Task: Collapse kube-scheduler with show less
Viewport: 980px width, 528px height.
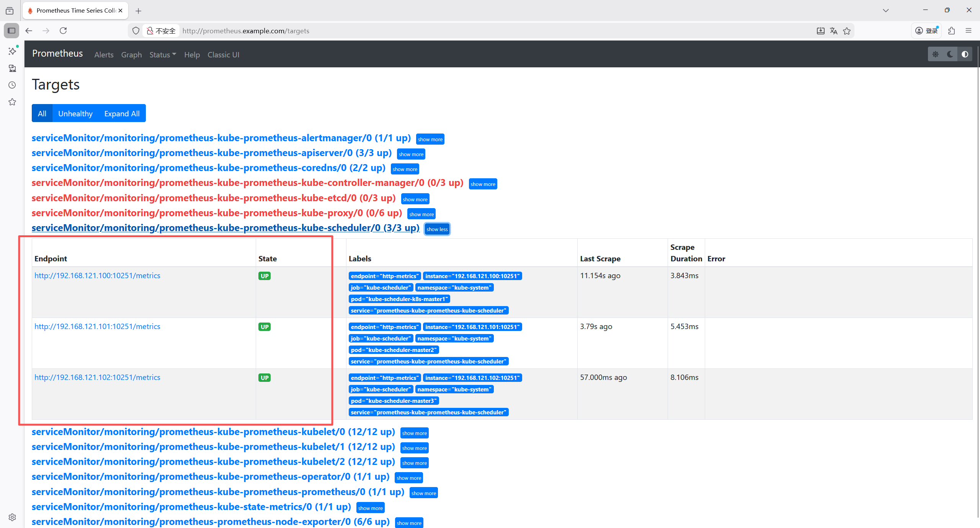Action: [x=437, y=229]
